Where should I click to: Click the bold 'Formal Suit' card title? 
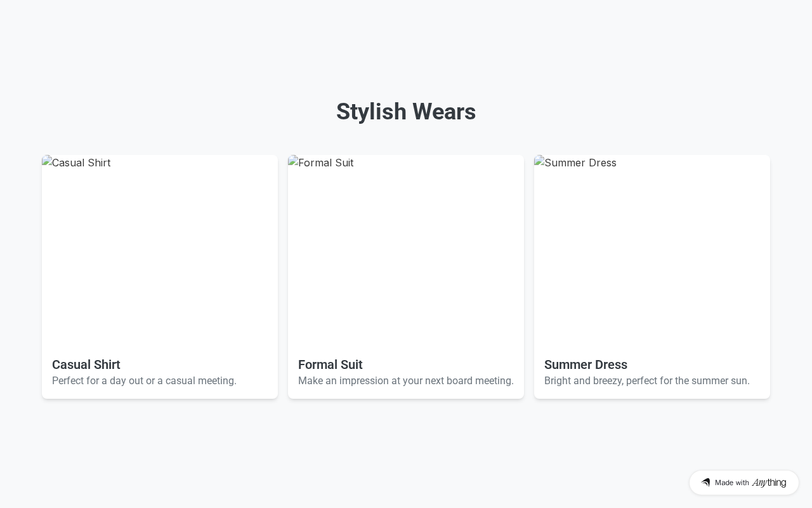(x=331, y=364)
